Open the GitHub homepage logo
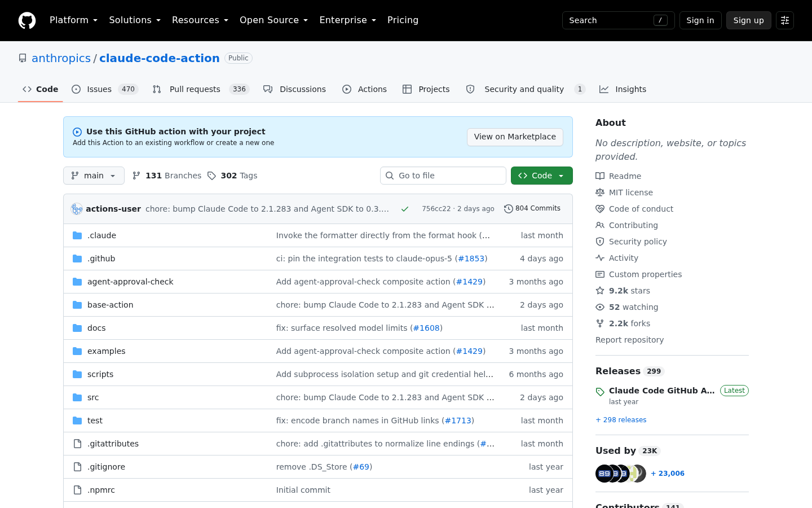Screen dimensions: 812x508 (27, 20)
